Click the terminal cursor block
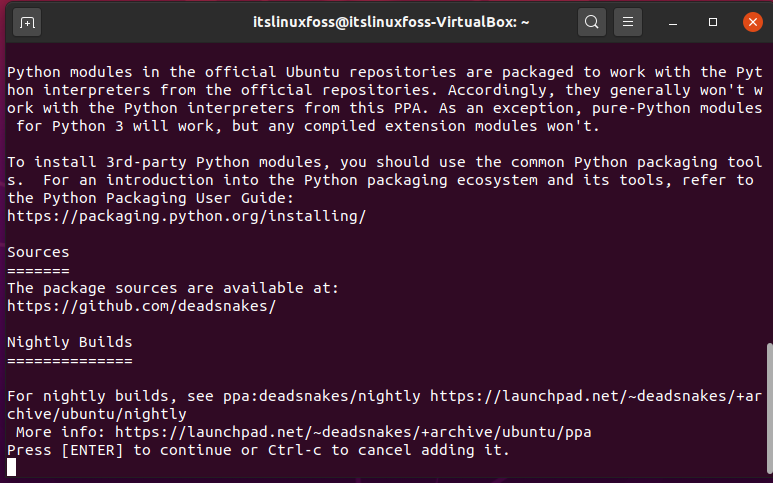The height and width of the screenshot is (483, 773). 11,467
